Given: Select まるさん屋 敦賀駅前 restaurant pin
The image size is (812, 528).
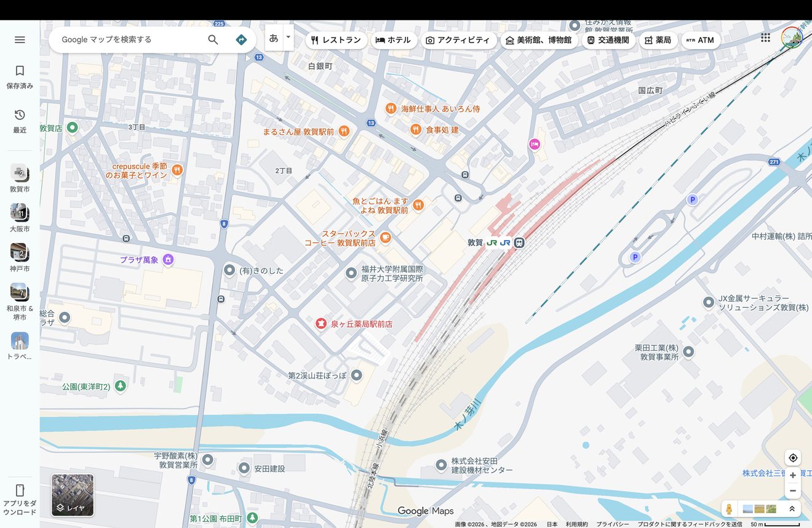Looking at the screenshot, I should [x=344, y=131].
